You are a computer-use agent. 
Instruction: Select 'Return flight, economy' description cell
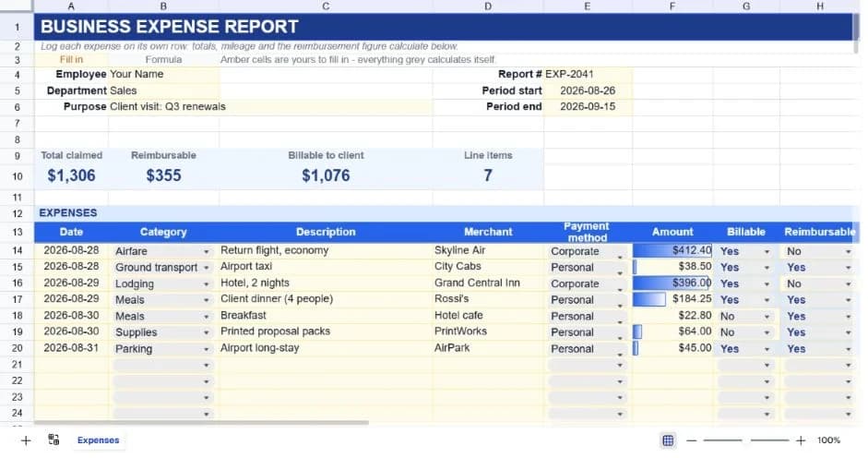pyautogui.click(x=326, y=250)
